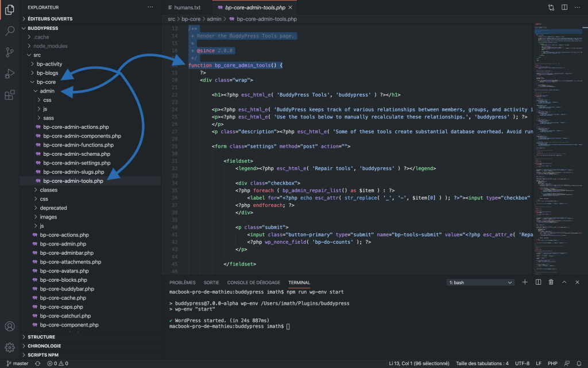Collapse the bp-core folder
The image size is (588, 368).
[x=46, y=82]
